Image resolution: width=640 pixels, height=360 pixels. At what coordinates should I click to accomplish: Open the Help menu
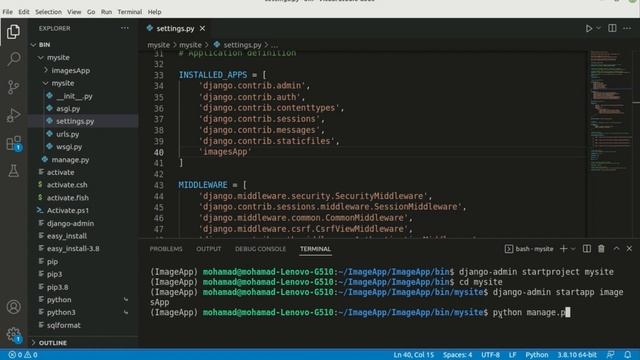pyautogui.click(x=154, y=12)
